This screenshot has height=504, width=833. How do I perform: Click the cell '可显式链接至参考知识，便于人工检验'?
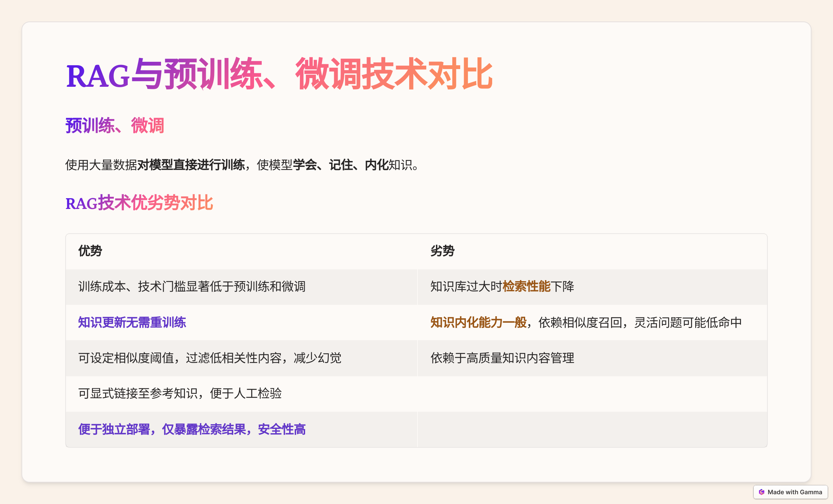point(180,394)
